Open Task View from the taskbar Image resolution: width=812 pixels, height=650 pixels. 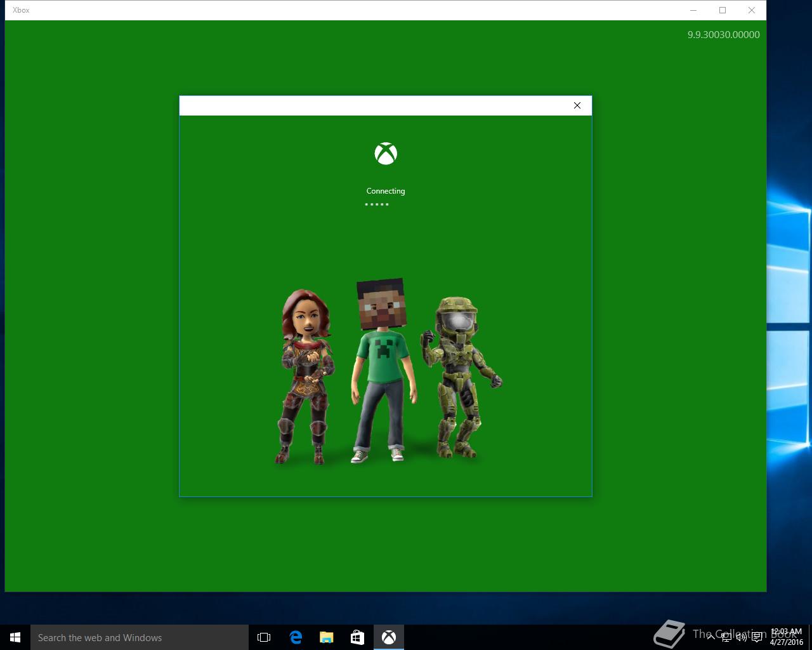click(264, 637)
